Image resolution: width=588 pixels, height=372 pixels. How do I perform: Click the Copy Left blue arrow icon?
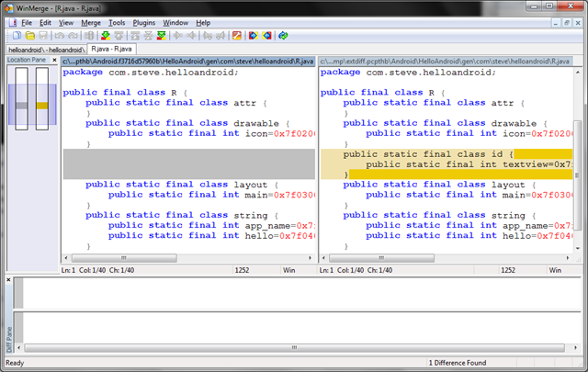(267, 36)
